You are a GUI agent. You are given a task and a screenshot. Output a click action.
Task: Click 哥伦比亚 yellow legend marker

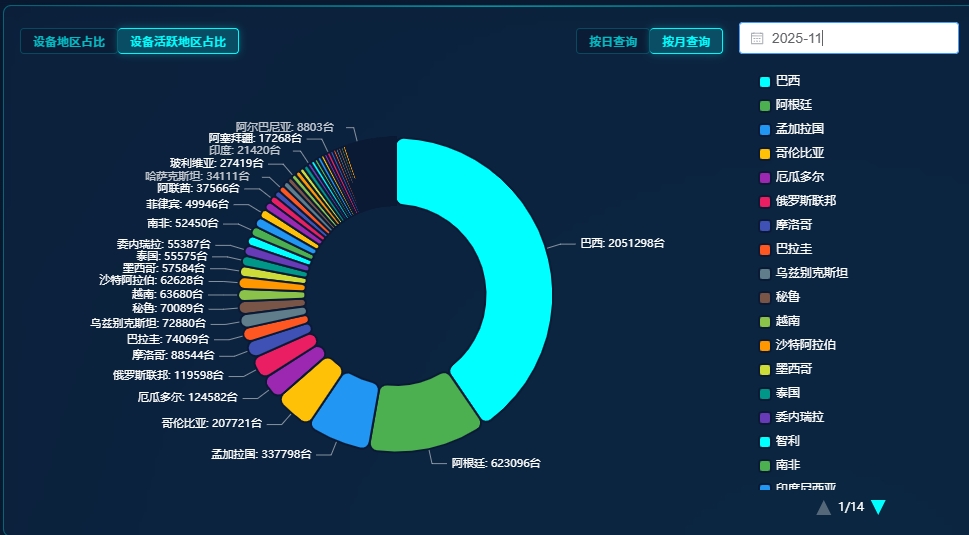[x=765, y=153]
